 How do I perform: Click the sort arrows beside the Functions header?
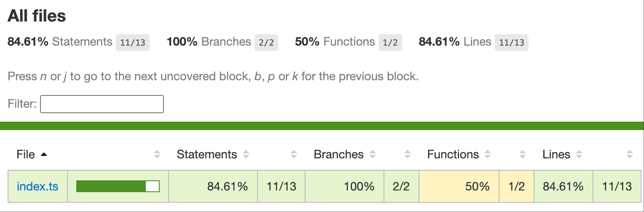[x=488, y=155]
